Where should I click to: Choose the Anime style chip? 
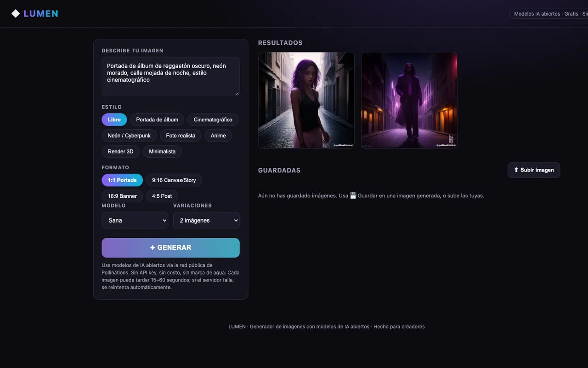click(x=218, y=136)
